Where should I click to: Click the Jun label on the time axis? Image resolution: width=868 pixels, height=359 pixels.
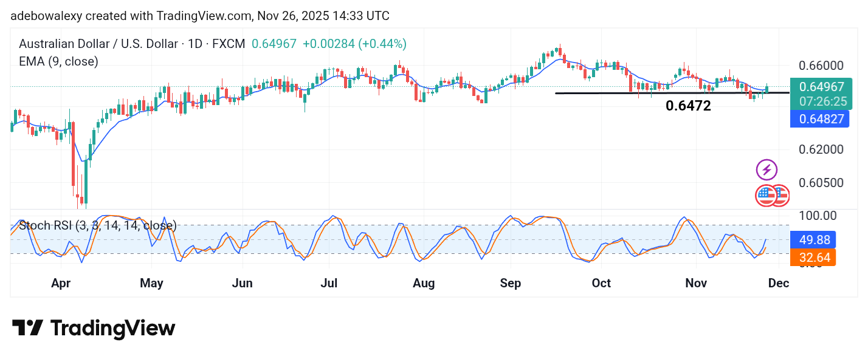coord(242,284)
